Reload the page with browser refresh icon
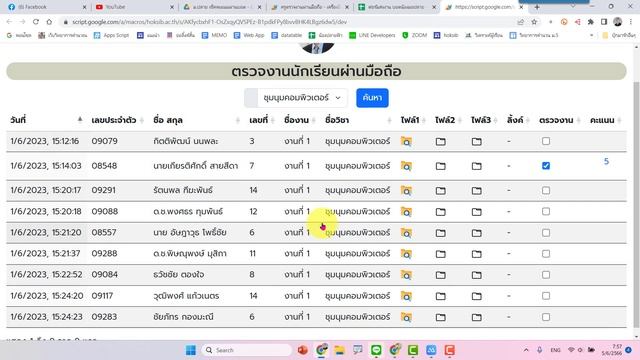Screen dimensions: 640x360 coord(36,22)
